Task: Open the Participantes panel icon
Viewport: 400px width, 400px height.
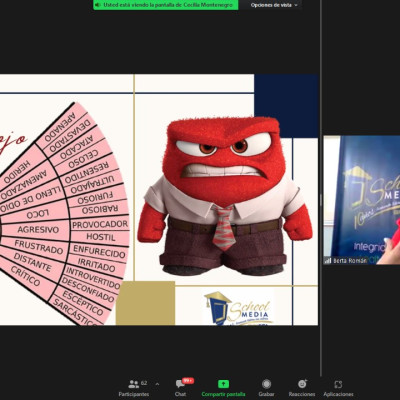Action: (x=134, y=384)
